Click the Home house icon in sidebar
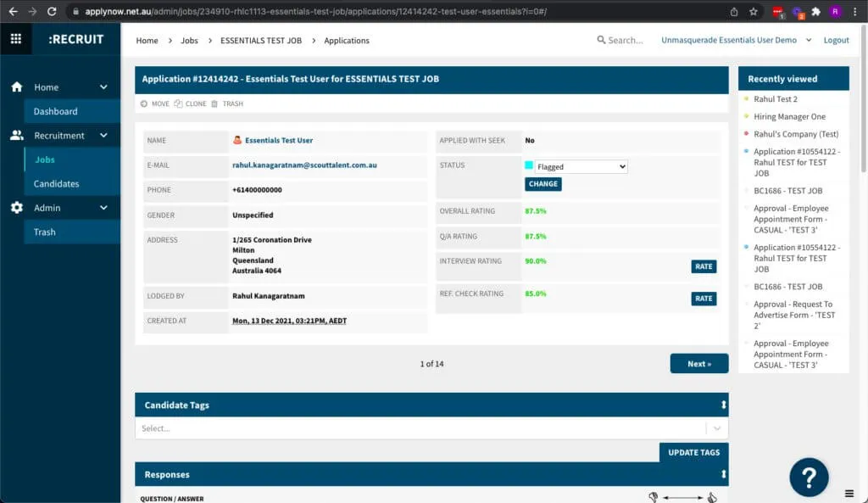This screenshot has width=868, height=503. point(17,87)
